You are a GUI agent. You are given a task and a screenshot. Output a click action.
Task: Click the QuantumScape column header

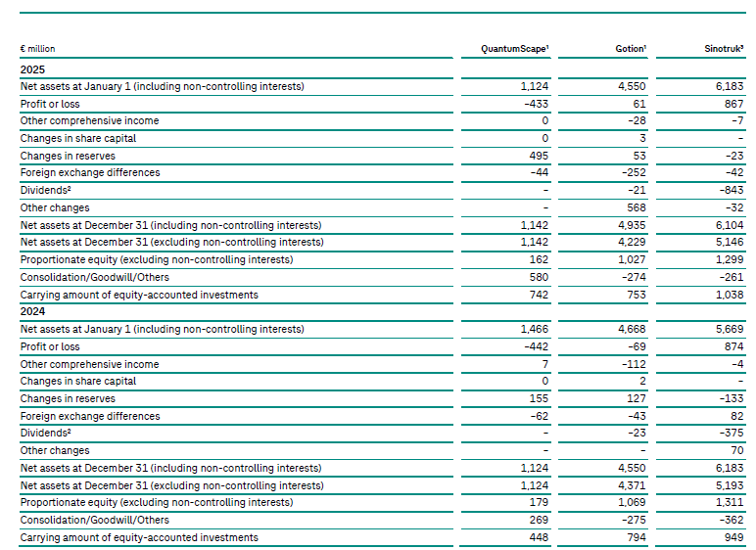[x=514, y=48]
